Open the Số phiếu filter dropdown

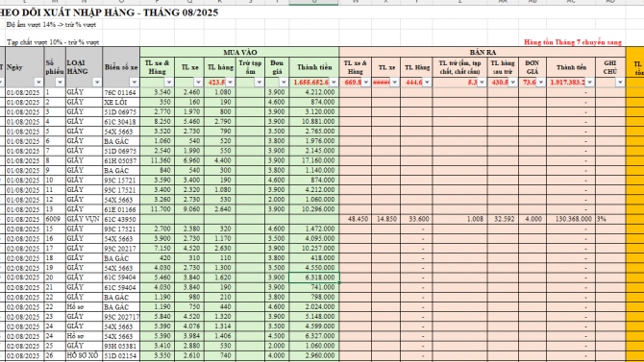pyautogui.click(x=60, y=82)
